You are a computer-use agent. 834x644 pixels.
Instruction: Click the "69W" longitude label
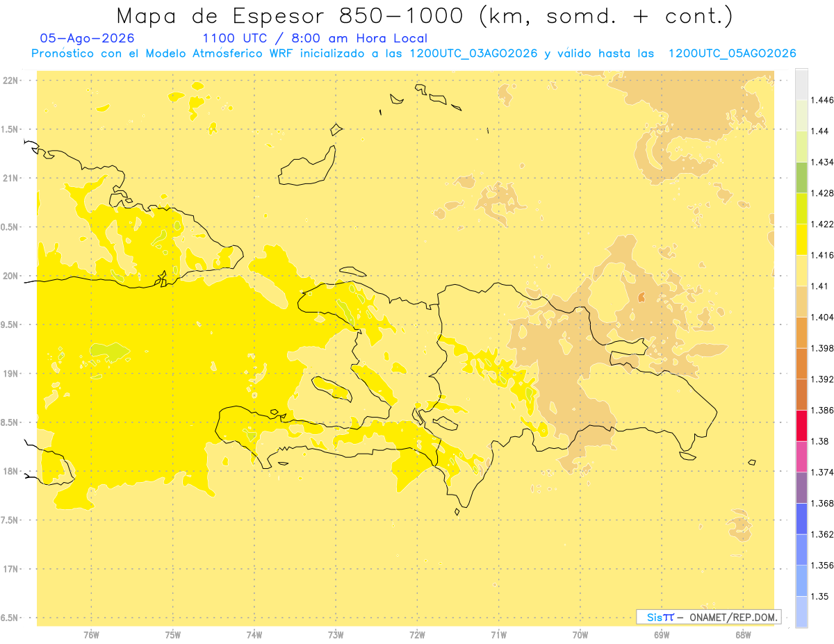[662, 635]
